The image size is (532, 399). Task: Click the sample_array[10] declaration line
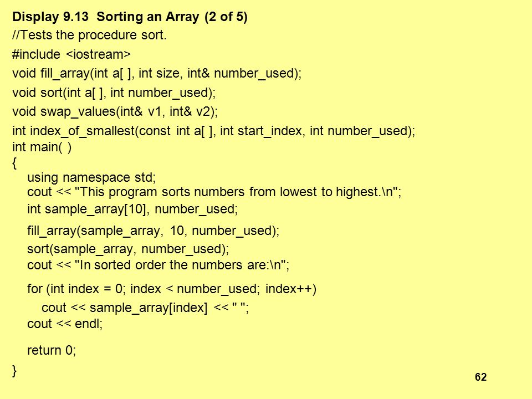132,209
